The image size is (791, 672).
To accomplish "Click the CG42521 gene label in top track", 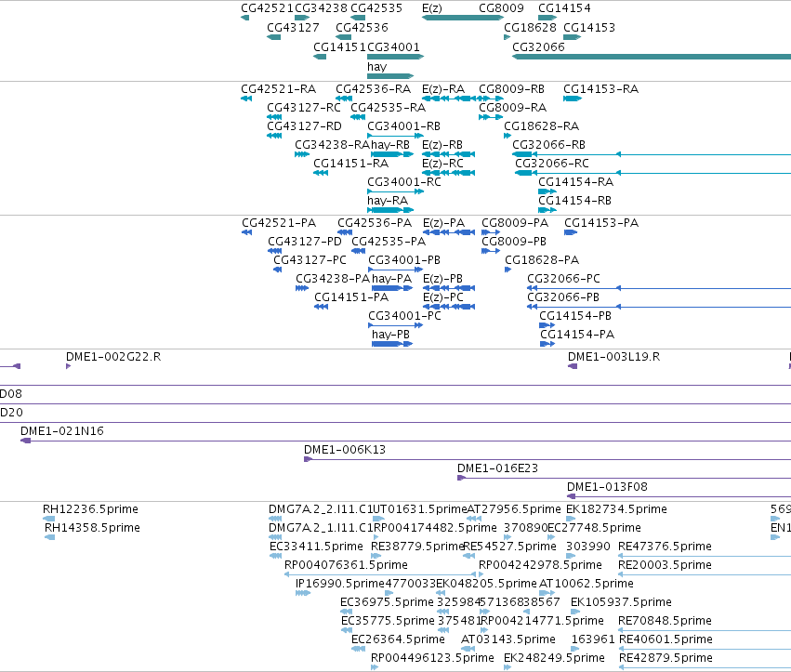I will (267, 8).
